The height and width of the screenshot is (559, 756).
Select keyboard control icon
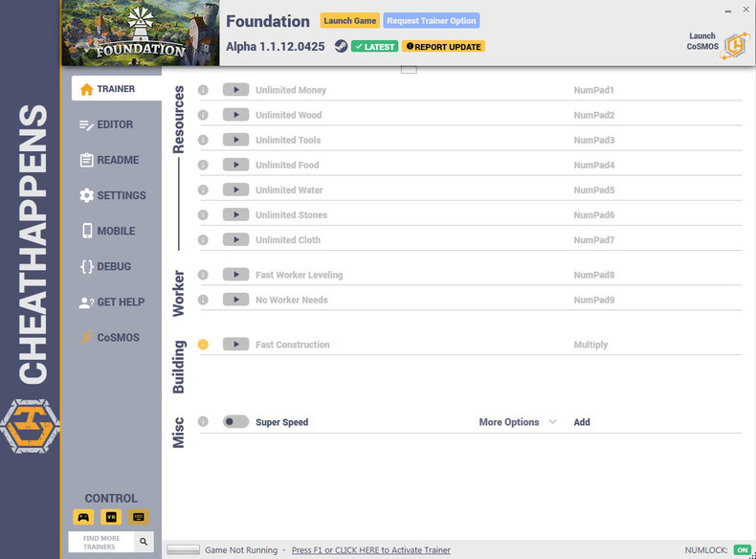139,517
